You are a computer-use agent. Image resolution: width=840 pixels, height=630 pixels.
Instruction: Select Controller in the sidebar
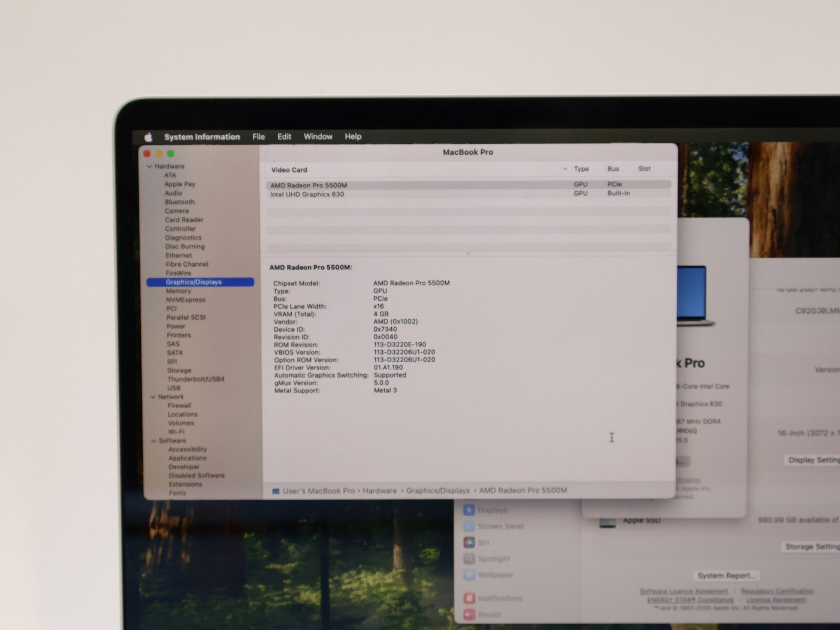(x=180, y=229)
